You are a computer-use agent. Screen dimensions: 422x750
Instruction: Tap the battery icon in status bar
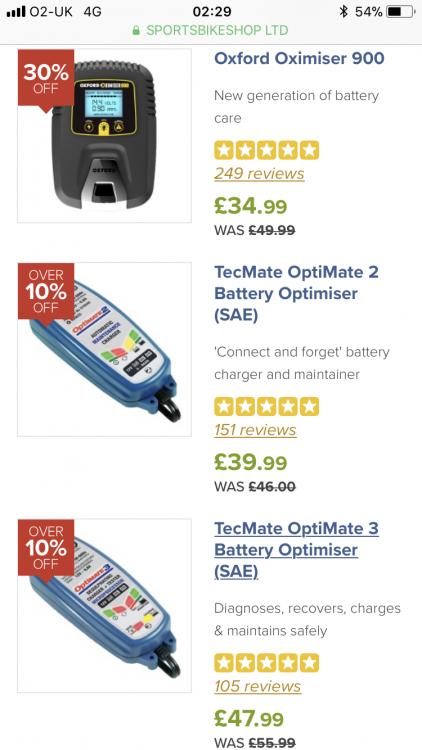click(x=401, y=11)
